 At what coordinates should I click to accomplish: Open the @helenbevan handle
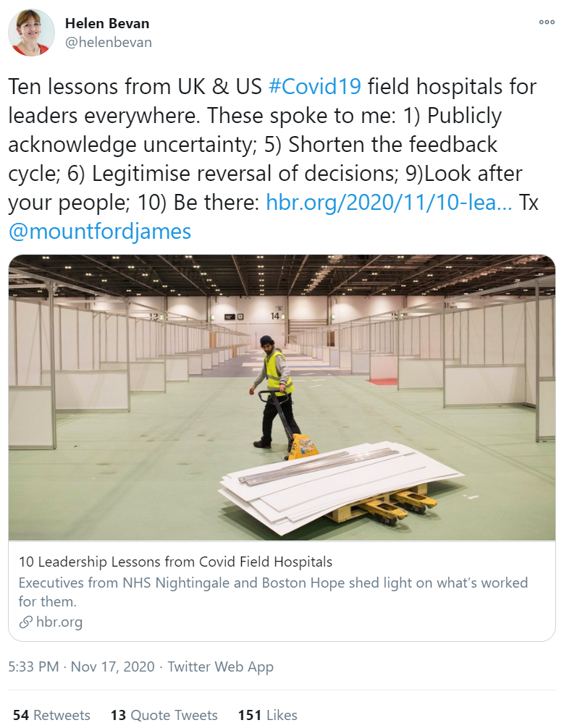pos(109,42)
